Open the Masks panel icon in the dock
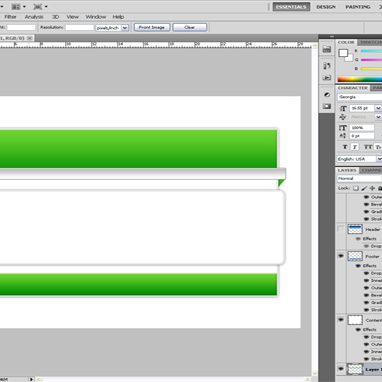 (x=327, y=106)
